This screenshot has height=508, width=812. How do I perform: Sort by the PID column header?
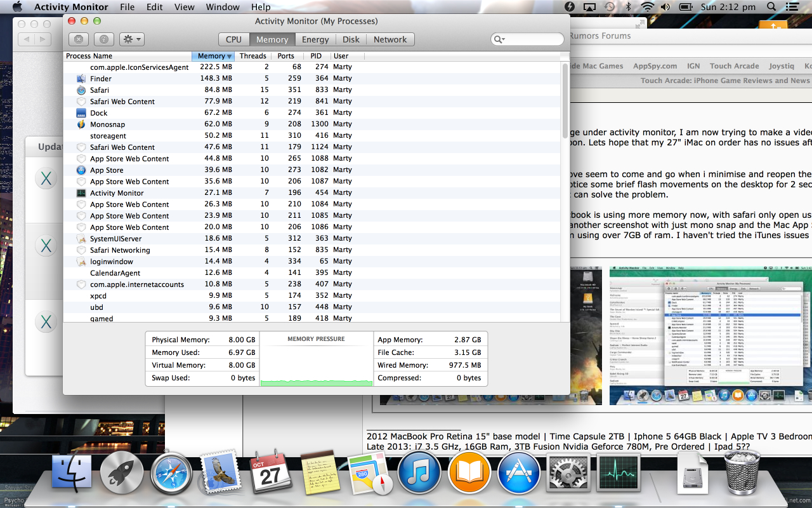(316, 56)
